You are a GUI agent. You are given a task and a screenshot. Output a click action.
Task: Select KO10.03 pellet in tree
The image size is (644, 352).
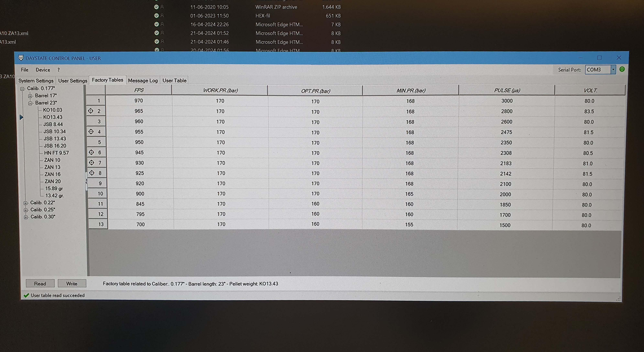click(53, 110)
